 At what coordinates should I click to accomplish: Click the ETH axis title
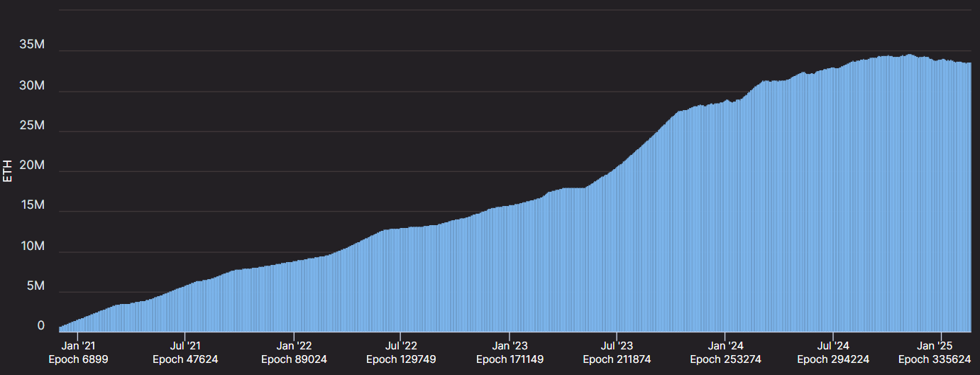8,172
